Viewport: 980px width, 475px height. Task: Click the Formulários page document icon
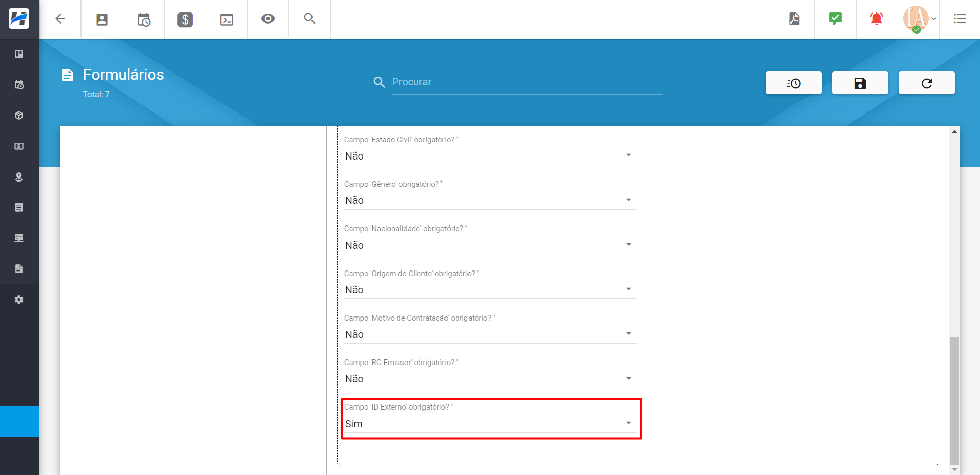click(68, 75)
